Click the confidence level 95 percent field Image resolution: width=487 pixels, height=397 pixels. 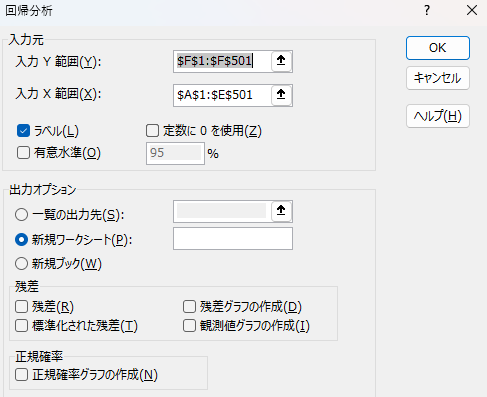pos(175,153)
